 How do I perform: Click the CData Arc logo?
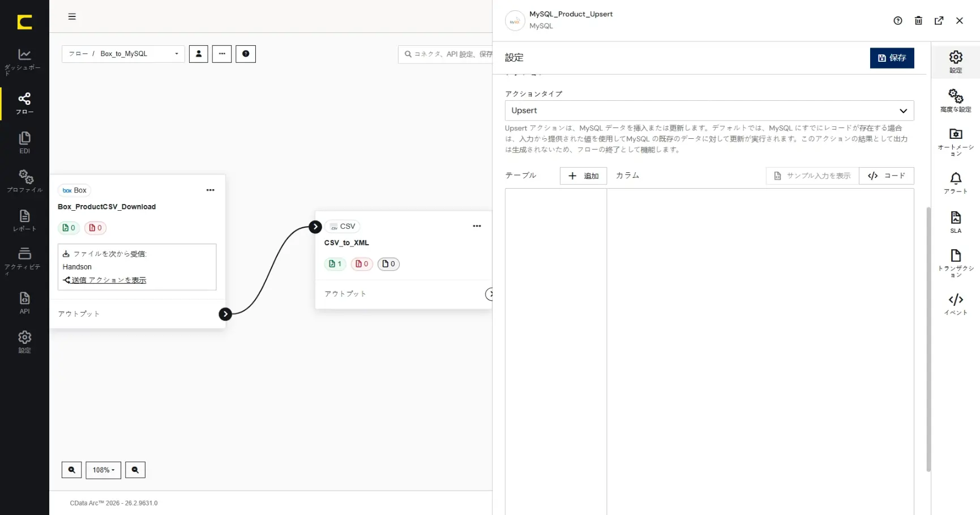click(x=24, y=22)
